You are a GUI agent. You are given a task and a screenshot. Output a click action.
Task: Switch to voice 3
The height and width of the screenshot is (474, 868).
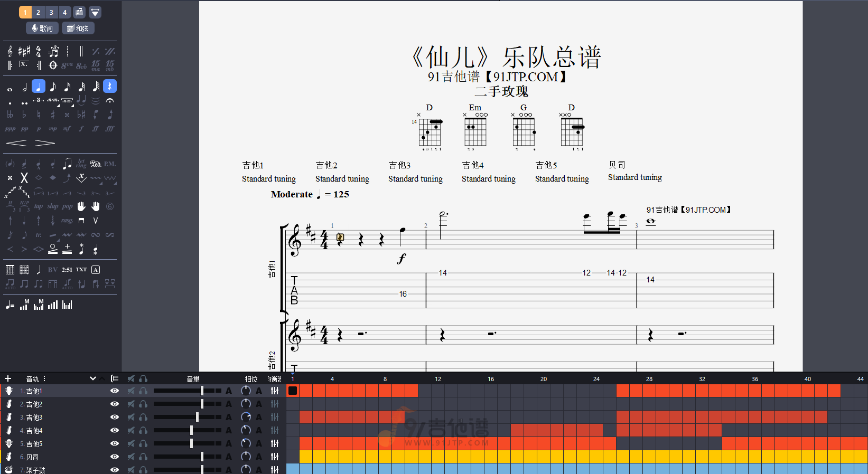coord(51,12)
